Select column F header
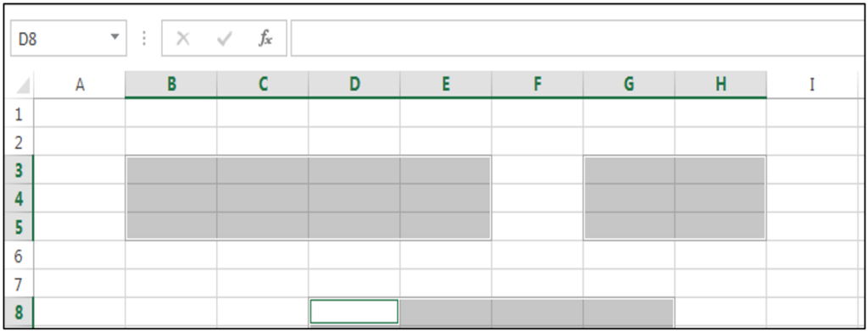 click(537, 85)
